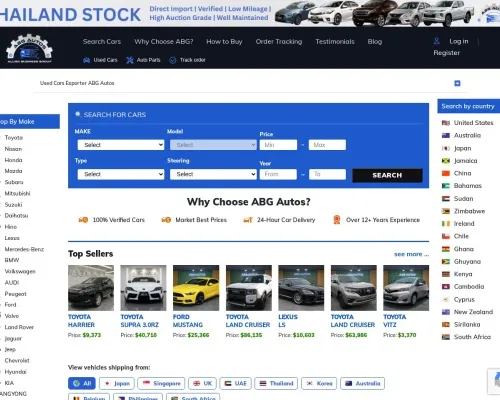The height and width of the screenshot is (400, 500).
Task: Open the Lexus LS car thumbnail
Action: [301, 288]
